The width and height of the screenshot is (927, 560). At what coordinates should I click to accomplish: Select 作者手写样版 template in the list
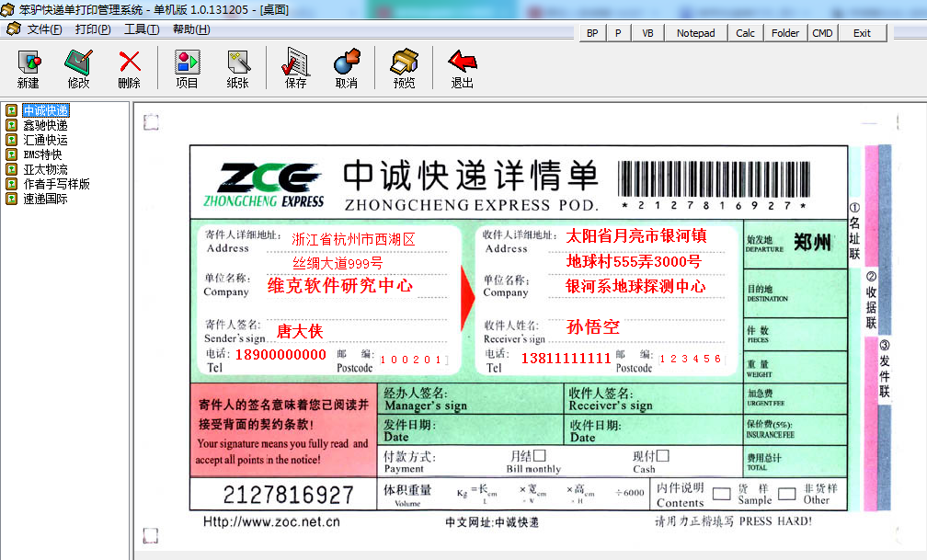click(x=57, y=185)
